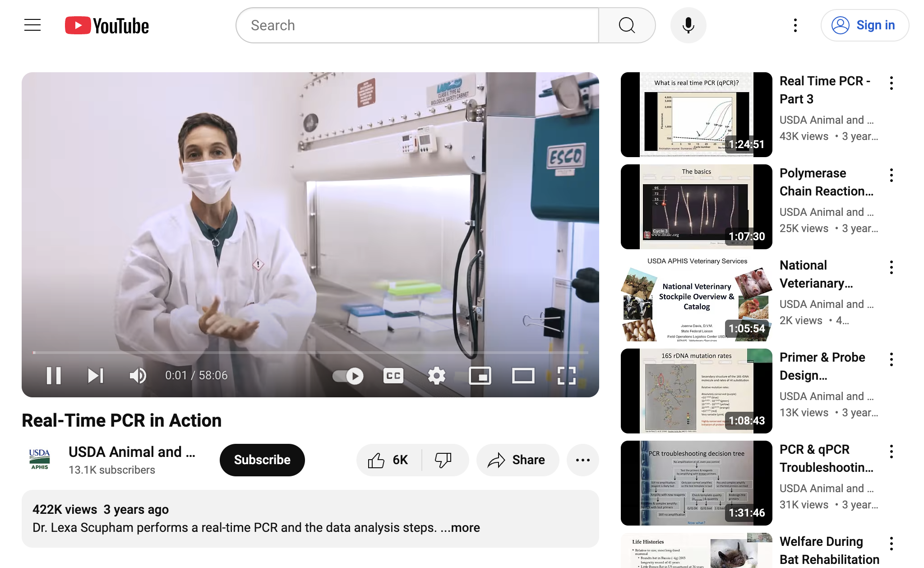Viewport: 924px width, 568px height.
Task: Open options for National Veterianary video
Action: point(891,267)
